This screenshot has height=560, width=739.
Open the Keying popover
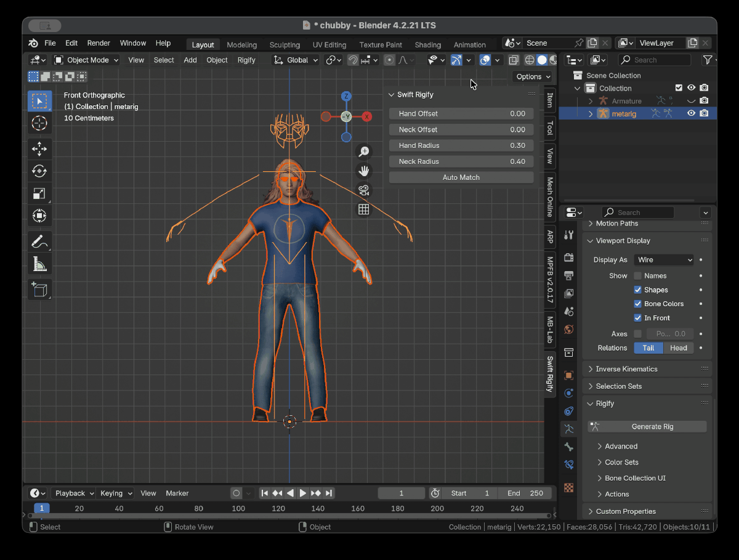pyautogui.click(x=115, y=493)
